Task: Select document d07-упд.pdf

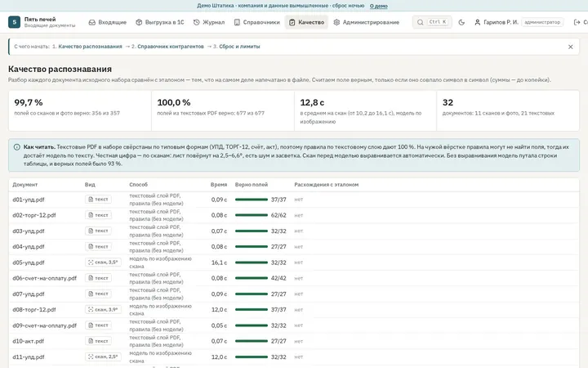Action: (x=29, y=294)
